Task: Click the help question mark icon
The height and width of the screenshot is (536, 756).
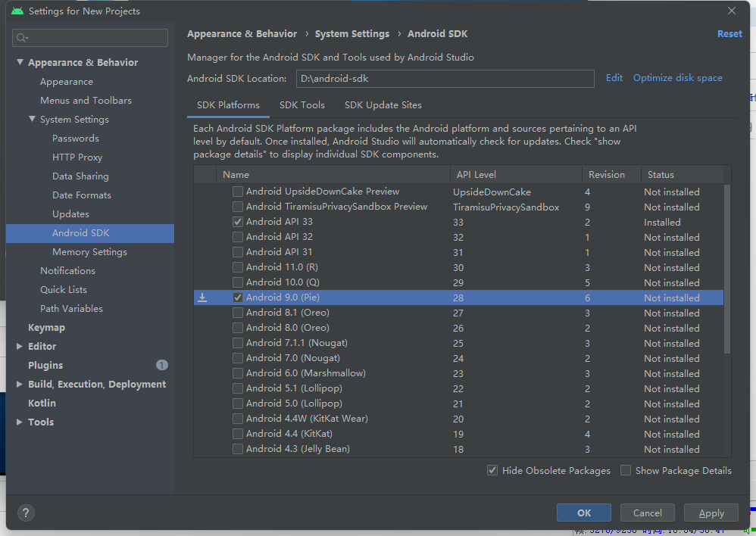Action: (x=26, y=513)
